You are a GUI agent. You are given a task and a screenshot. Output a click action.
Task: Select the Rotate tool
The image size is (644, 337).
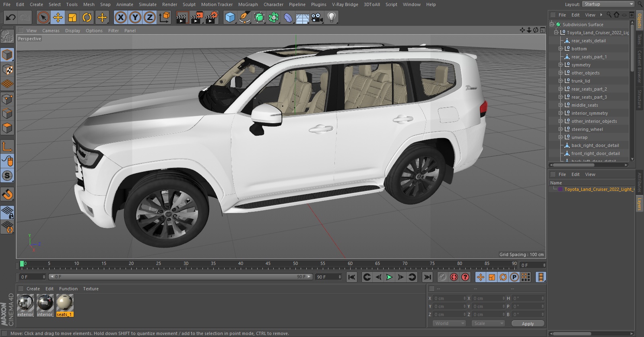[87, 17]
